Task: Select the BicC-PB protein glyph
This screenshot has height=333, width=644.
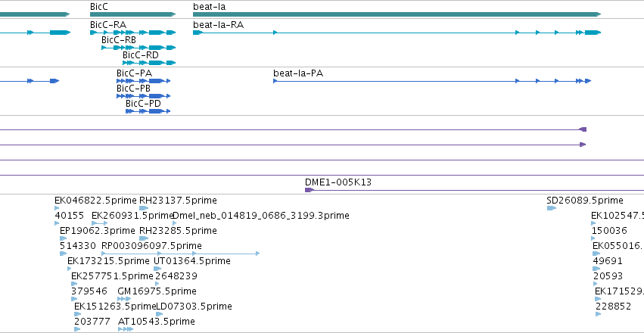Action: (143, 96)
